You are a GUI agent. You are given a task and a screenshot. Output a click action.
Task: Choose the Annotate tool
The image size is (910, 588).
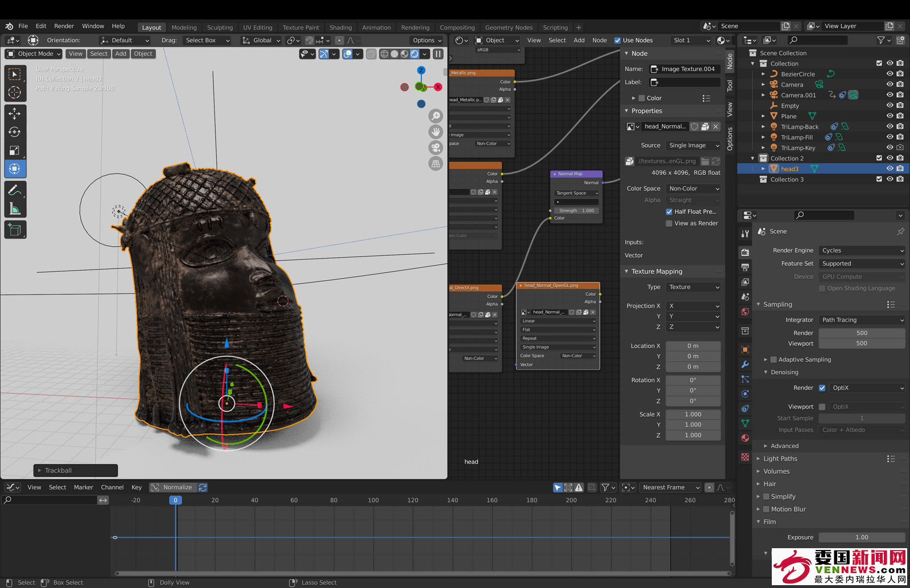[15, 191]
